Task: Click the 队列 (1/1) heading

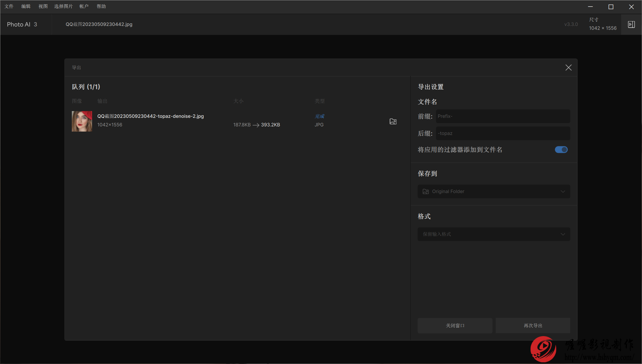Action: 86,87
